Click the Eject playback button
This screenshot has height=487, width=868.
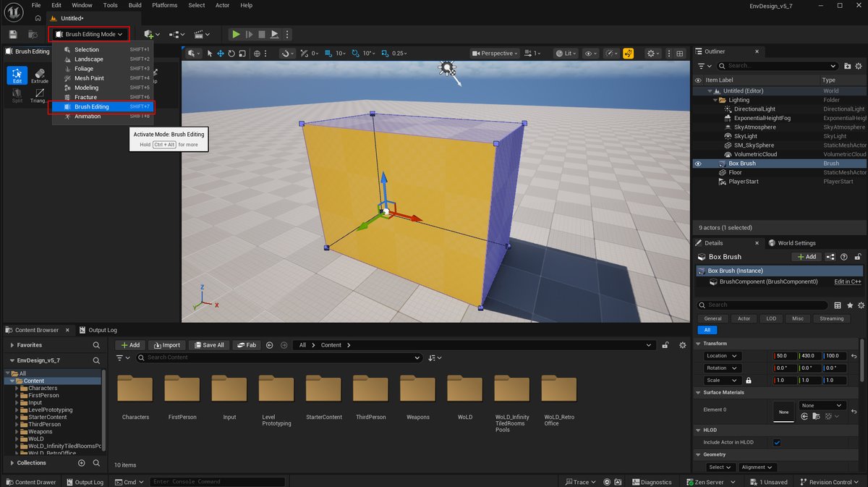pyautogui.click(x=275, y=34)
